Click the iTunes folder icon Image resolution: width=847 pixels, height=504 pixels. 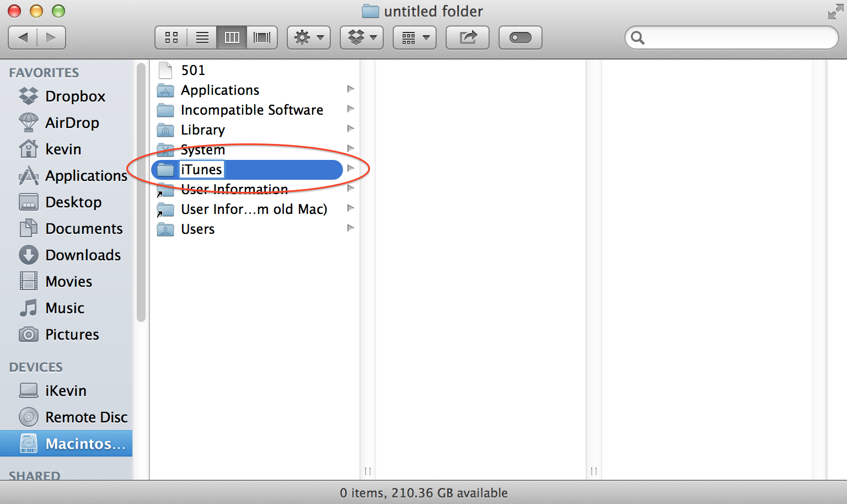165,170
